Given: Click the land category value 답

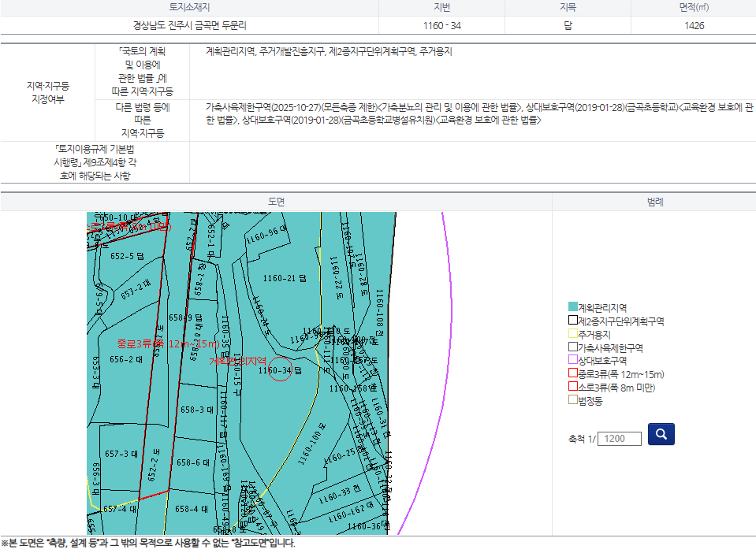Looking at the screenshot, I should tap(568, 25).
